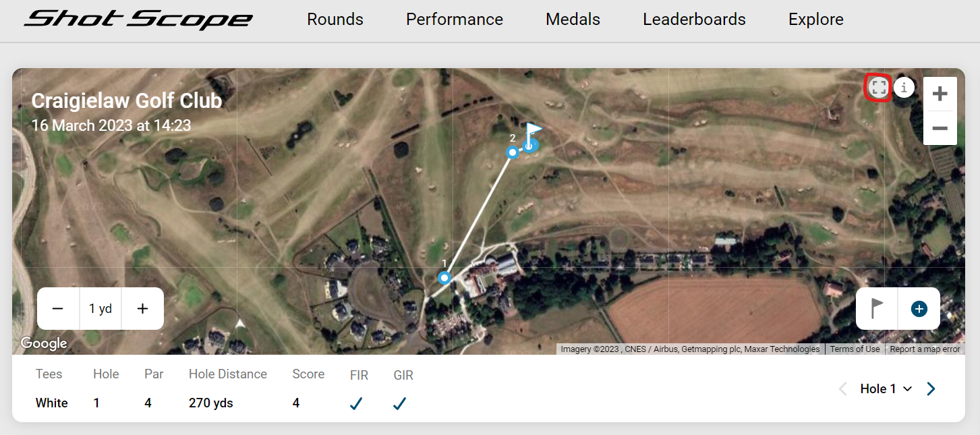Image resolution: width=980 pixels, height=435 pixels.
Task: Open the Performance menu
Action: coord(455,20)
